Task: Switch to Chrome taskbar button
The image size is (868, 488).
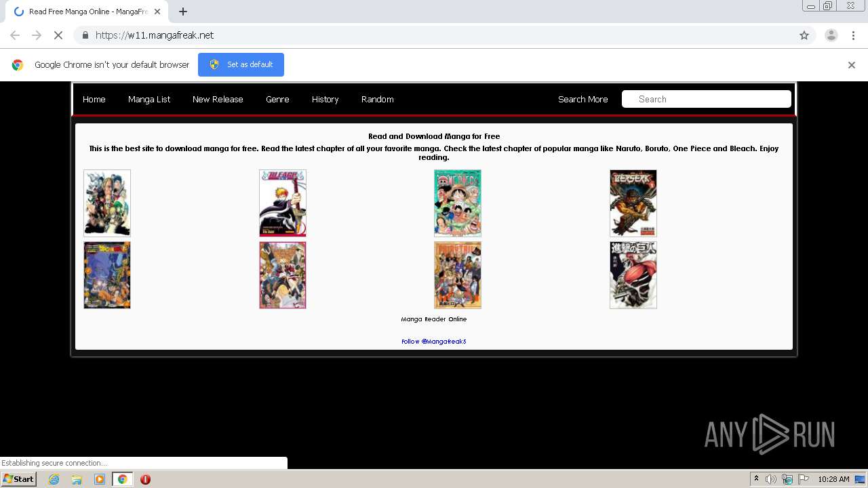Action: click(122, 479)
